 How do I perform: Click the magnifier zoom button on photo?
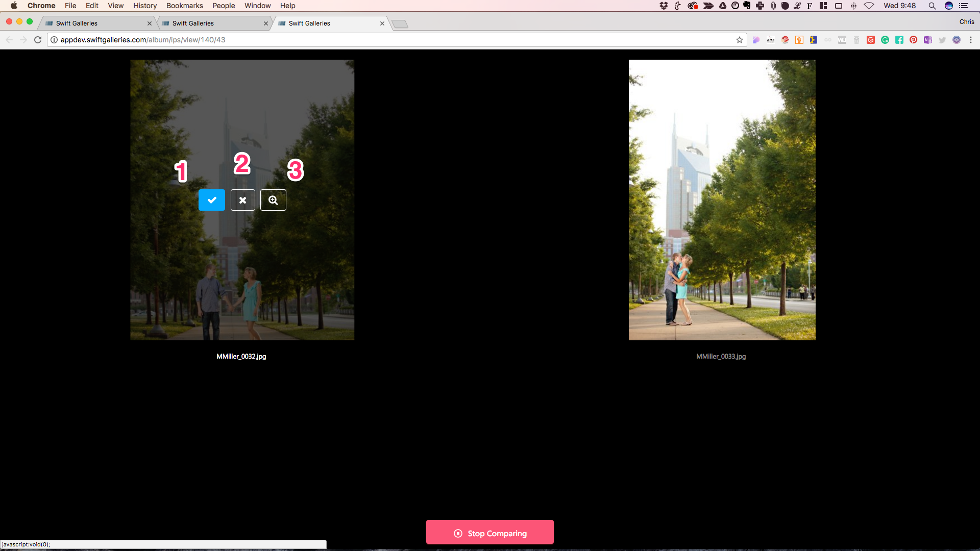273,200
